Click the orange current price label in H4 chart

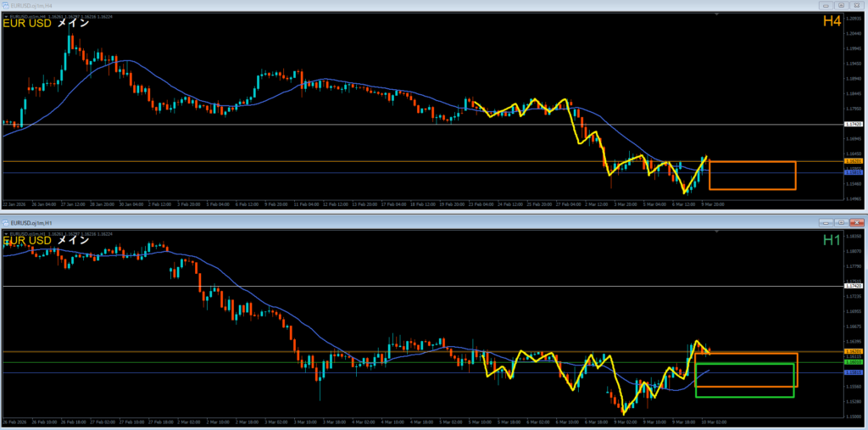tap(854, 161)
